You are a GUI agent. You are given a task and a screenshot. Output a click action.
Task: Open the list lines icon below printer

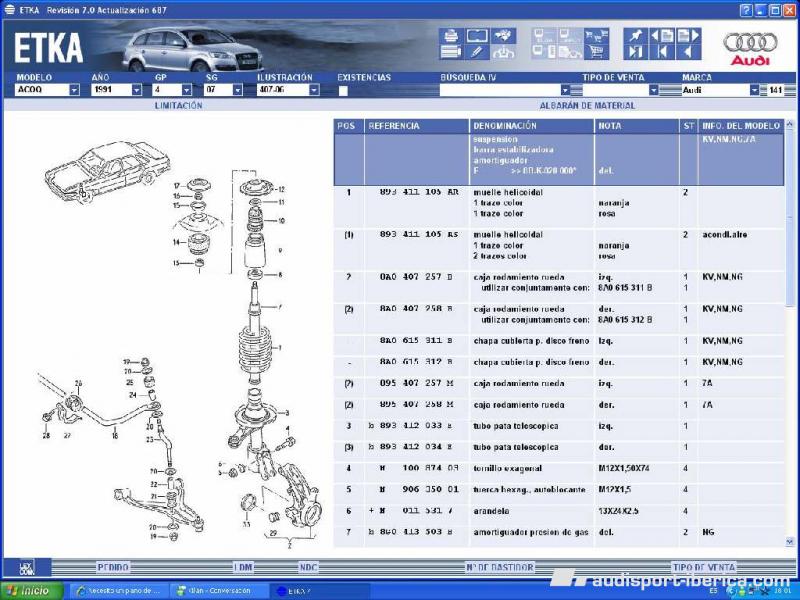click(x=451, y=52)
